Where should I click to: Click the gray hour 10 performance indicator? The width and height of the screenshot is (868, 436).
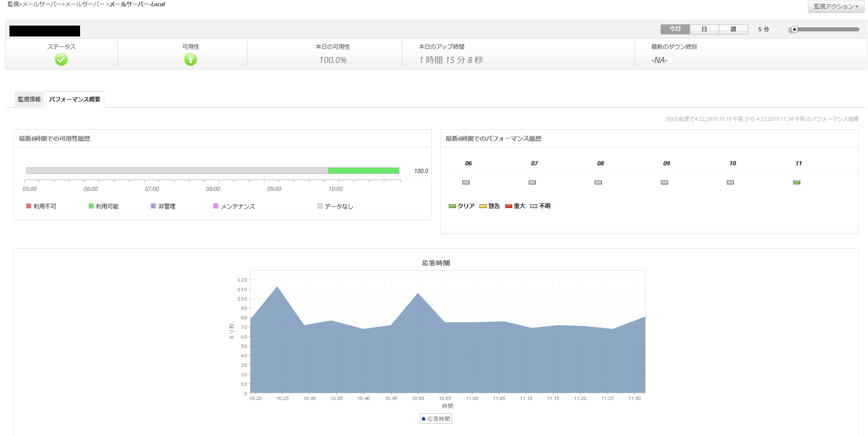730,182
